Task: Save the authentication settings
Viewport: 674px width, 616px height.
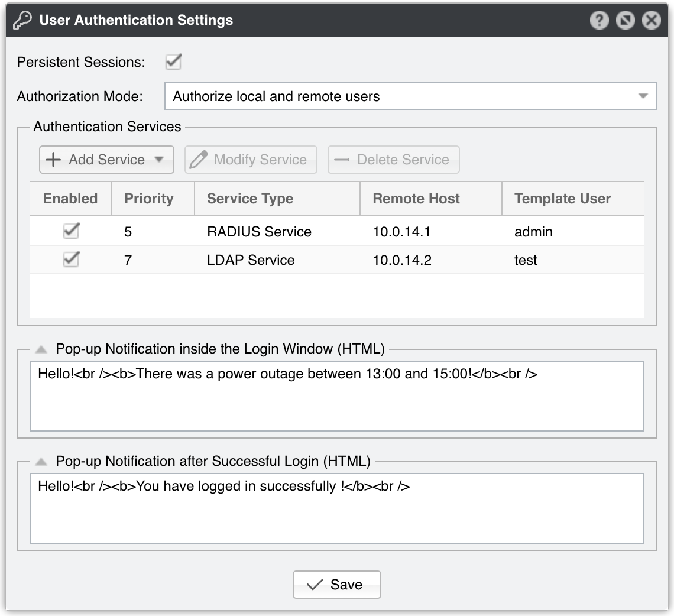Action: coord(336,585)
